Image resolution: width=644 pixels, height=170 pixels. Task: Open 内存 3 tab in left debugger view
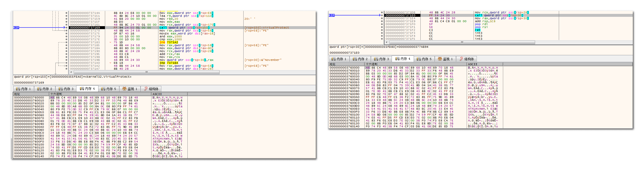click(x=66, y=89)
